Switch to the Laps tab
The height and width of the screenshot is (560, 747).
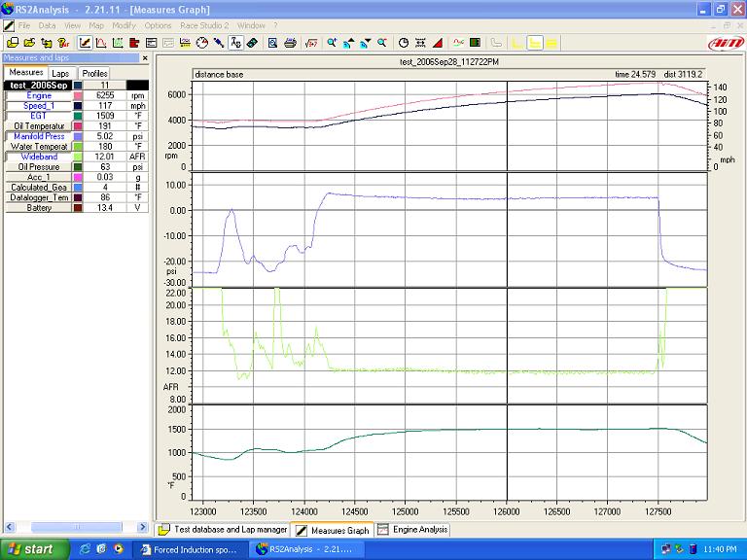(x=60, y=73)
